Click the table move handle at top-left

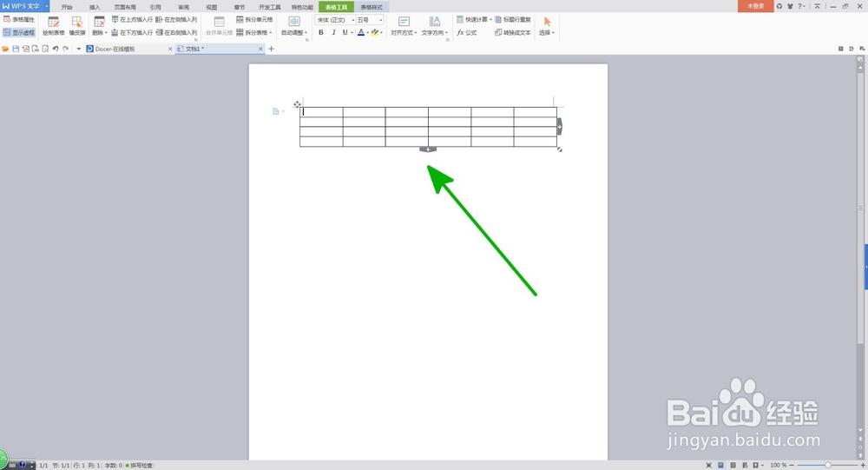(x=297, y=104)
